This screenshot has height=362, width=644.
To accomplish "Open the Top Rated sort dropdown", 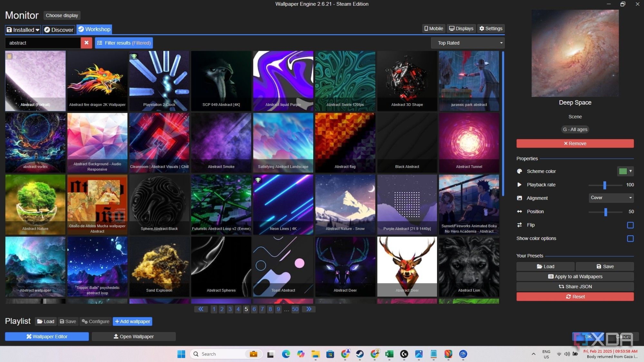I will (x=468, y=42).
